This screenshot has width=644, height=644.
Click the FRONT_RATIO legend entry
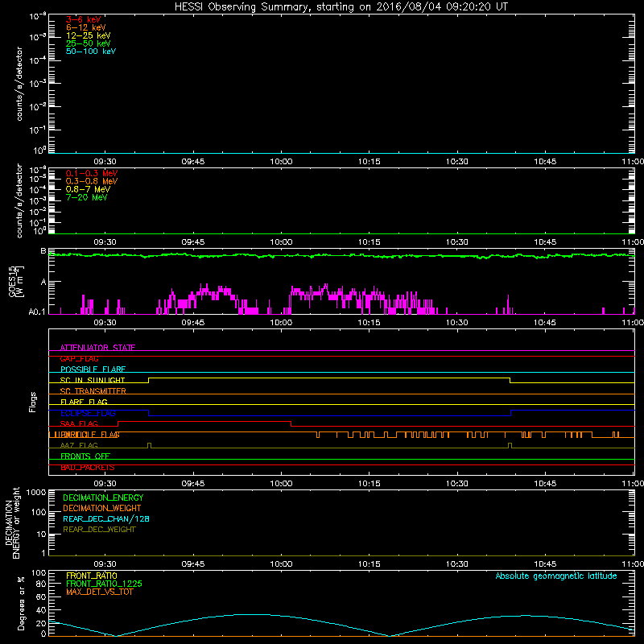92,576
